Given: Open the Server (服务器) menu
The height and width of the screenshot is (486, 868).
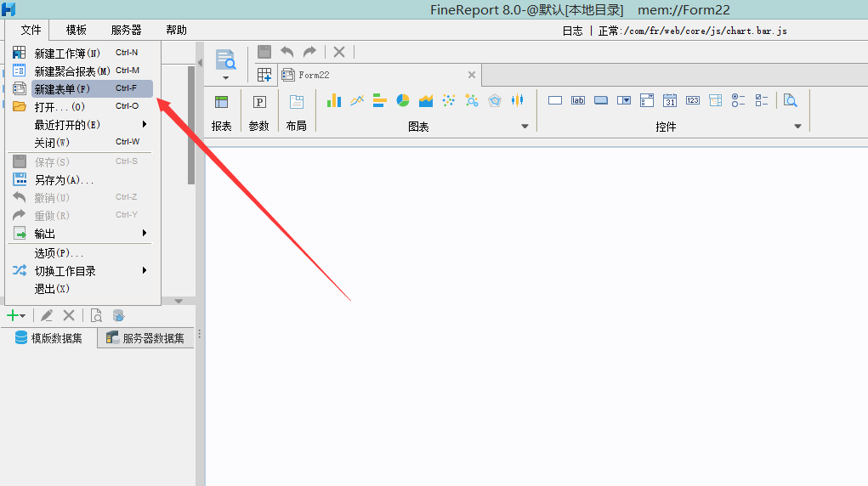Looking at the screenshot, I should pyautogui.click(x=126, y=30).
